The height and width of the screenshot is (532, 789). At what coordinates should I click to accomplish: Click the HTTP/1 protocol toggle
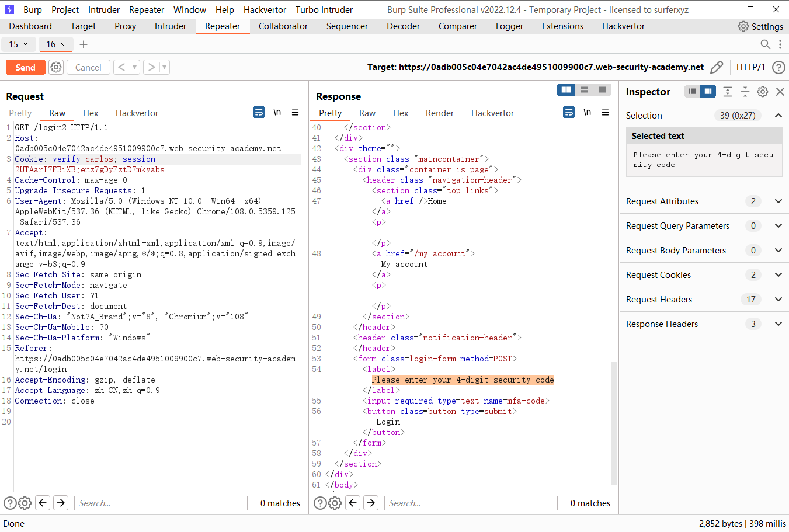(x=750, y=67)
